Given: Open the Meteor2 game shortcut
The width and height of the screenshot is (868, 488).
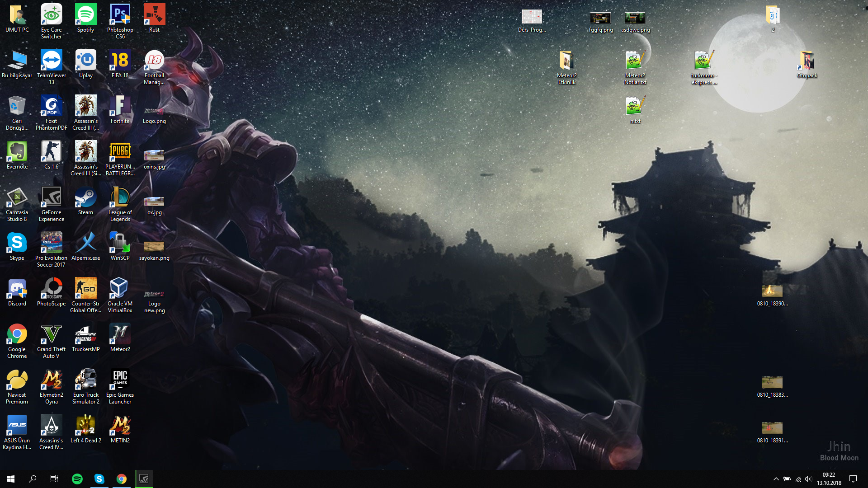Looking at the screenshot, I should coord(120,338).
